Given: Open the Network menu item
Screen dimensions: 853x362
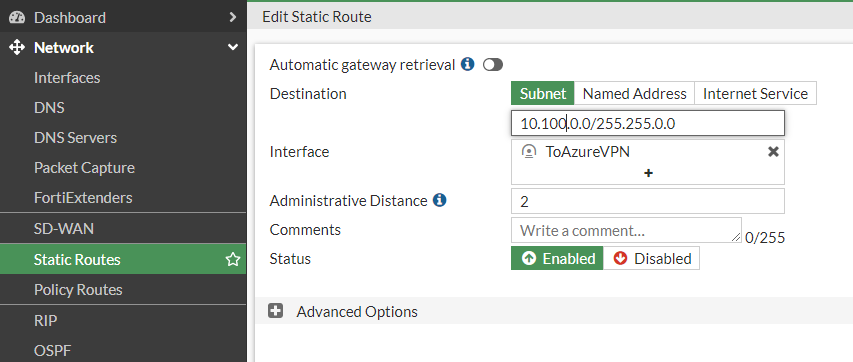Looking at the screenshot, I should pos(123,48).
